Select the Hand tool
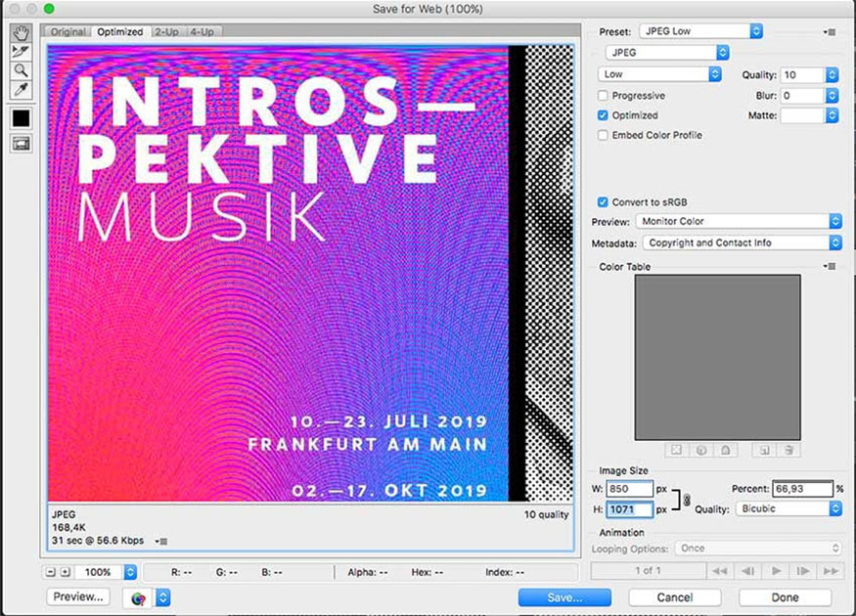This screenshot has height=616, width=856. (21, 32)
